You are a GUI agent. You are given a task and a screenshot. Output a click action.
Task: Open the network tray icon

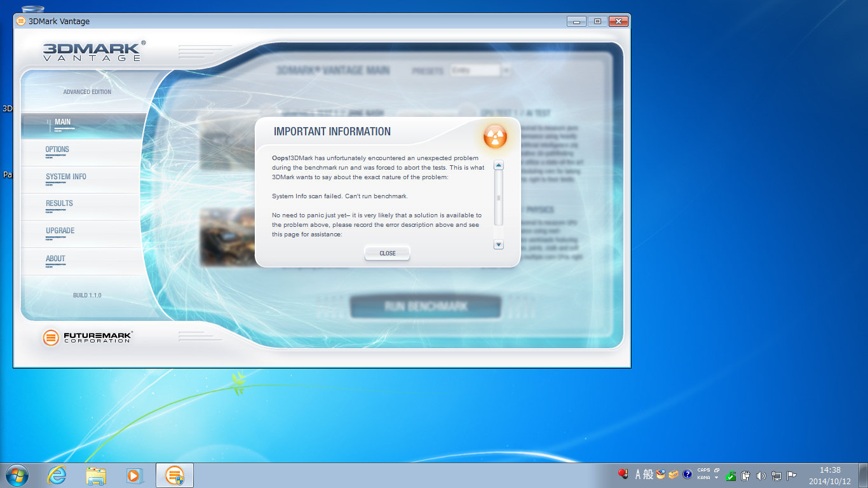pyautogui.click(x=776, y=475)
